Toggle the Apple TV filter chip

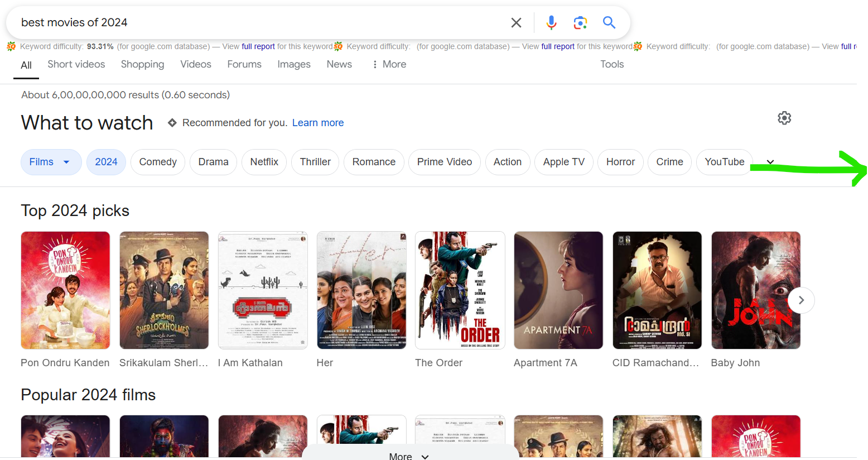(564, 162)
